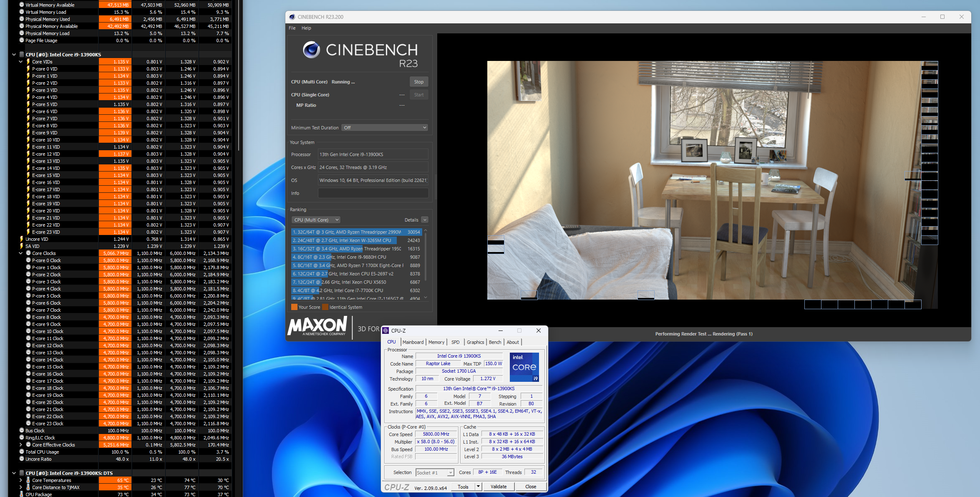Switch to the Graphics tab in CPU-Z
The height and width of the screenshot is (497, 980).
pos(476,342)
